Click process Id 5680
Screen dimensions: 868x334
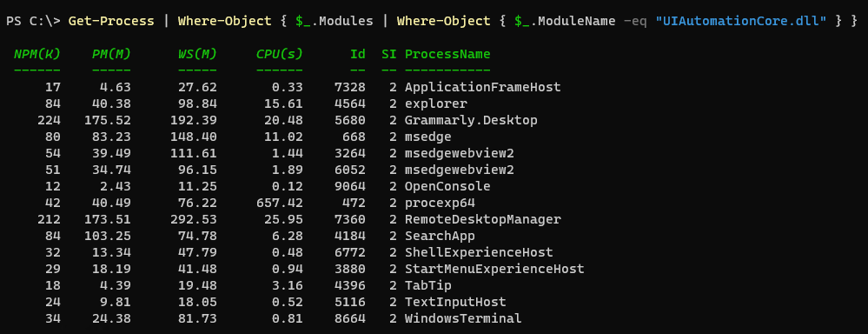350,120
